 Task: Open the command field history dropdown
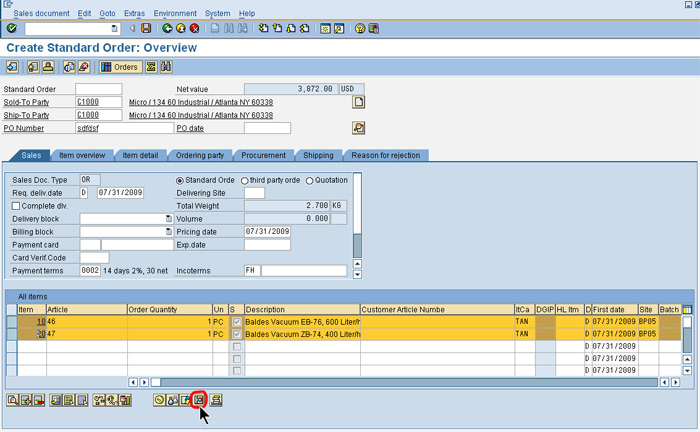tap(114, 28)
